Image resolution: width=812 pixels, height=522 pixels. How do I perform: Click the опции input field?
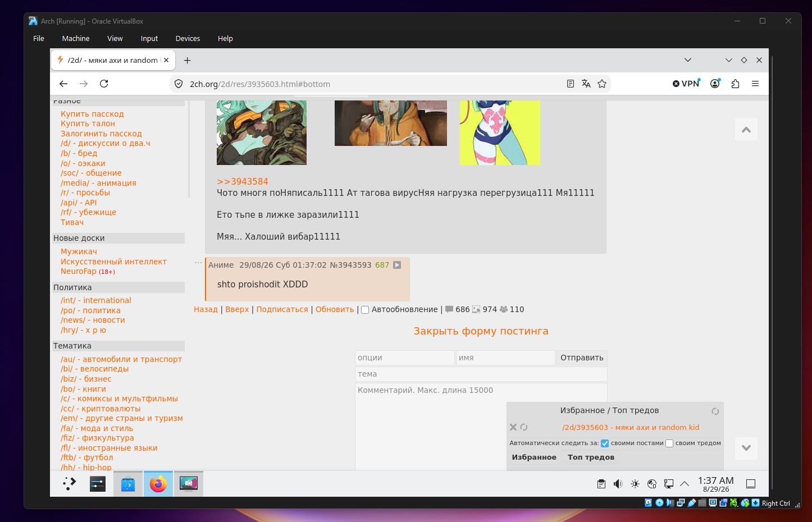pos(405,358)
